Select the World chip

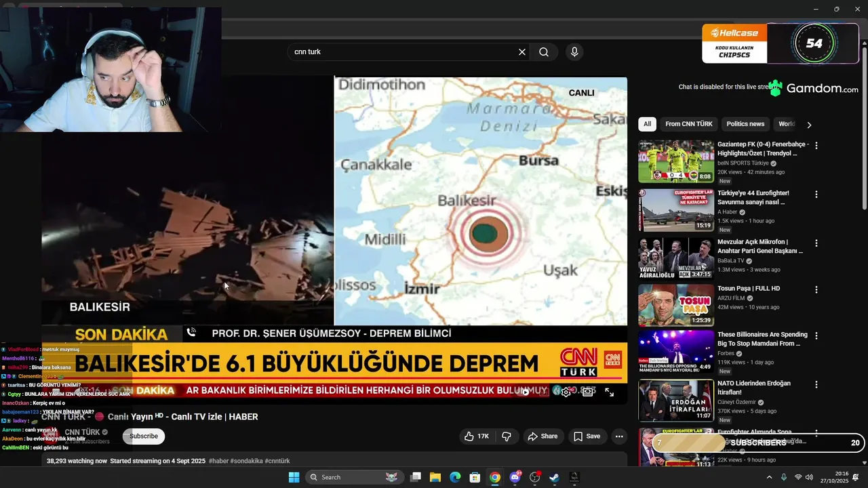coord(787,124)
